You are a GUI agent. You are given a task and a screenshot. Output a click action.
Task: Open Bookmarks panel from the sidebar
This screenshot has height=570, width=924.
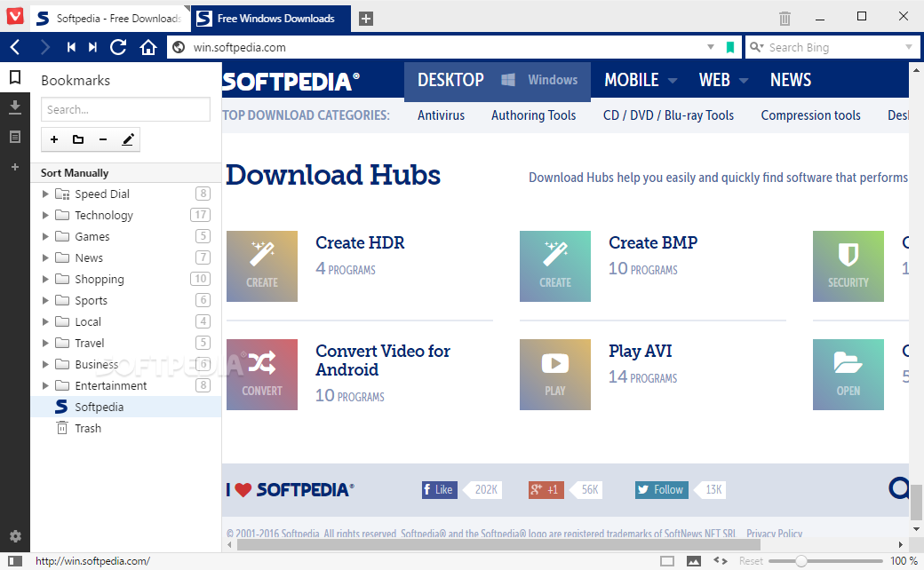[x=15, y=77]
